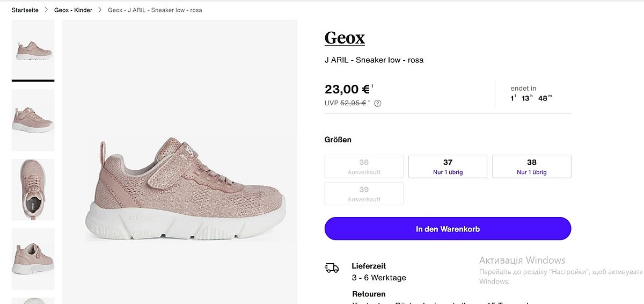The height and width of the screenshot is (304, 644).
Task: Click the UVP info question mark icon
Action: coord(377,103)
